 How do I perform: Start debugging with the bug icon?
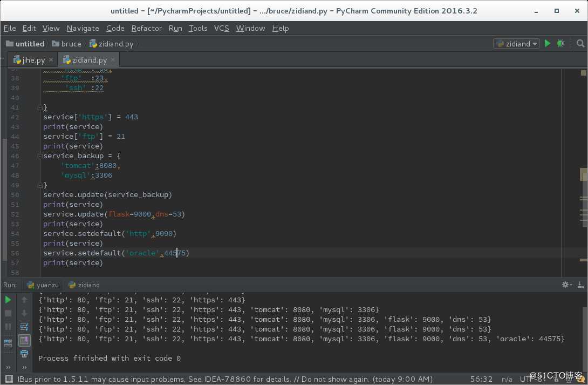click(x=560, y=44)
